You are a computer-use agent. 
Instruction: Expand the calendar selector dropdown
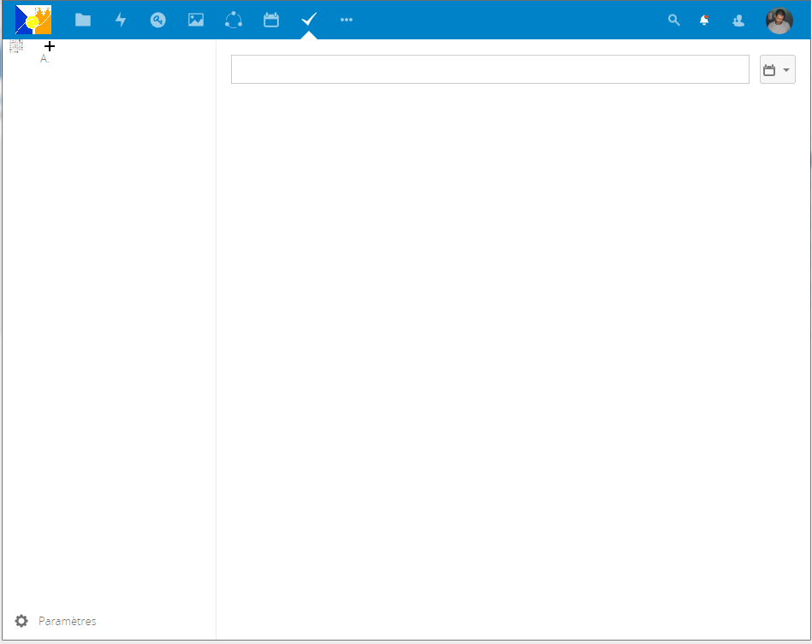coord(777,69)
